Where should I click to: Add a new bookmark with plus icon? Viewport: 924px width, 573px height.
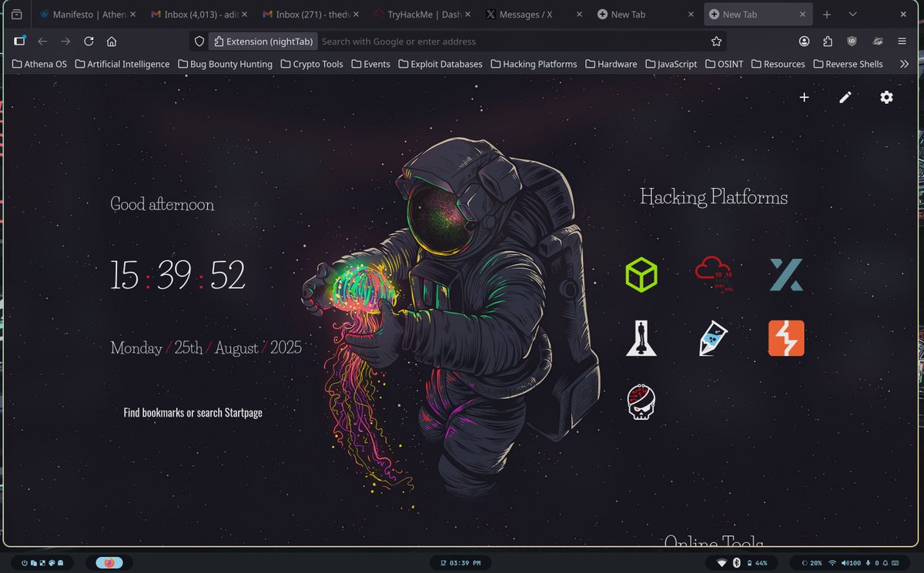click(804, 97)
